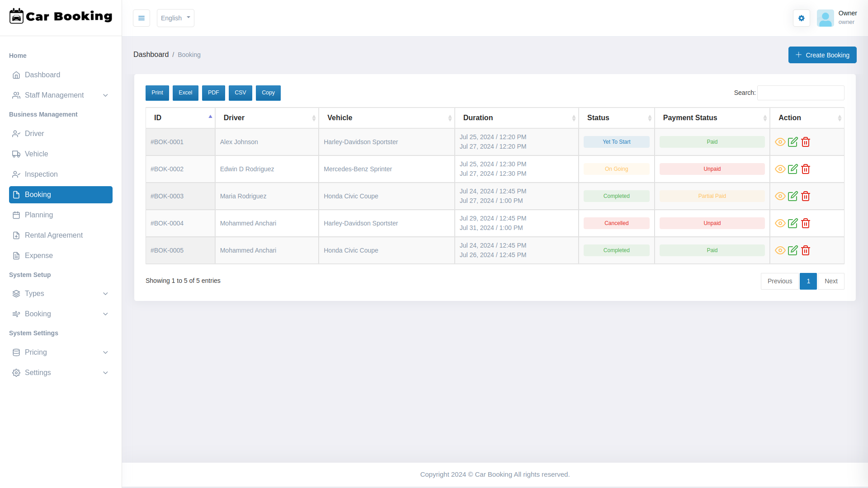Screen dimensions: 868x488
Task: Switch to the Dashboard breadcrumb link
Action: click(151, 54)
